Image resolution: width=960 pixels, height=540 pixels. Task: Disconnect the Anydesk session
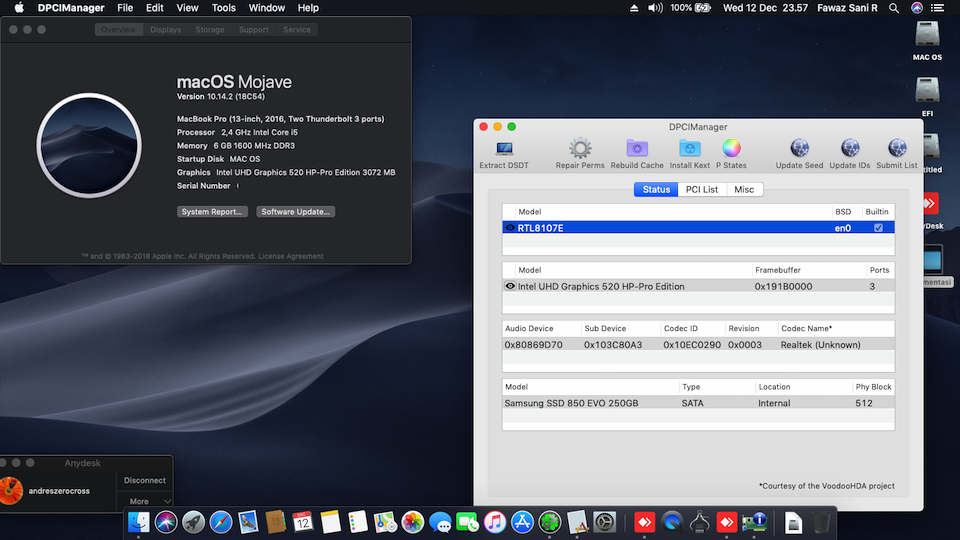(x=145, y=480)
